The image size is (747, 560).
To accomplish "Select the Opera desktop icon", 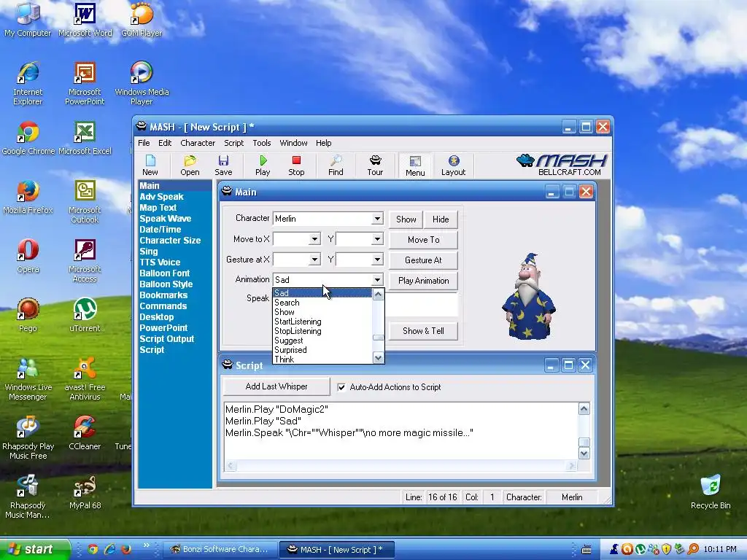I will point(28,256).
